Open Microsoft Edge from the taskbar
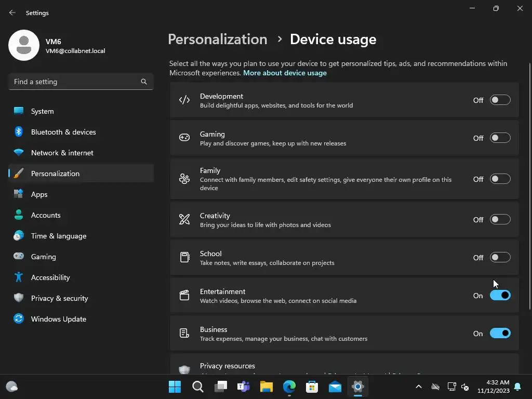 pyautogui.click(x=289, y=387)
